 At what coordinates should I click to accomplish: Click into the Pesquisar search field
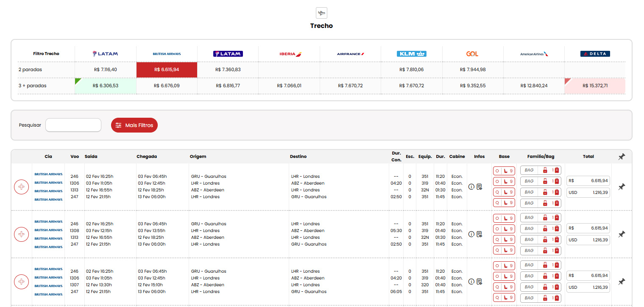(73, 125)
